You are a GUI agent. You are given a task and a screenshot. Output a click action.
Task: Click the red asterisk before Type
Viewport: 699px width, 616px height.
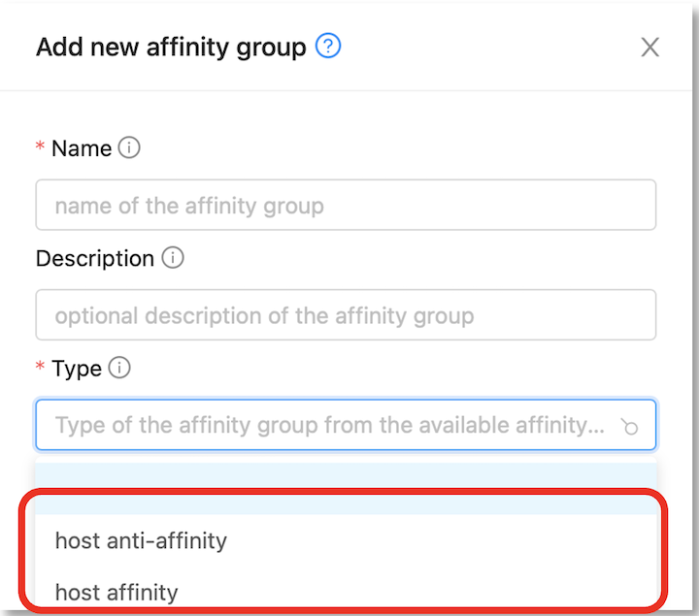pyautogui.click(x=40, y=366)
